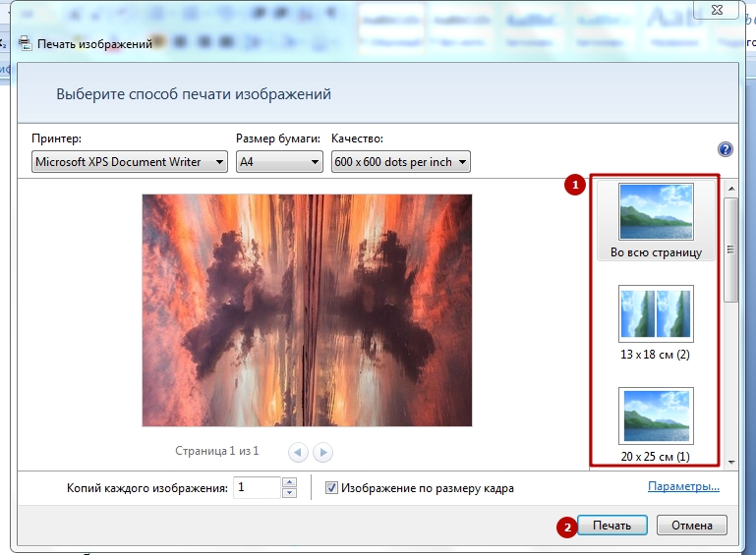The height and width of the screenshot is (555, 756).
Task: Open the 'Параметры...' link
Action: (x=683, y=486)
